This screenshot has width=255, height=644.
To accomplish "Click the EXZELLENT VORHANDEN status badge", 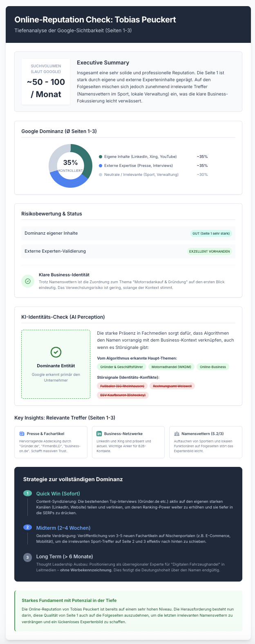I will pos(209,251).
